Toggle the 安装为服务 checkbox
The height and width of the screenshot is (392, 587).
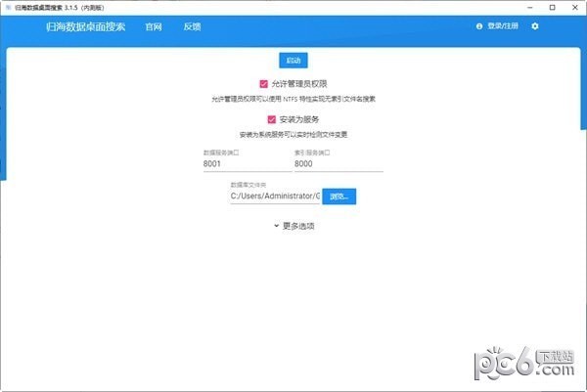[x=271, y=119]
